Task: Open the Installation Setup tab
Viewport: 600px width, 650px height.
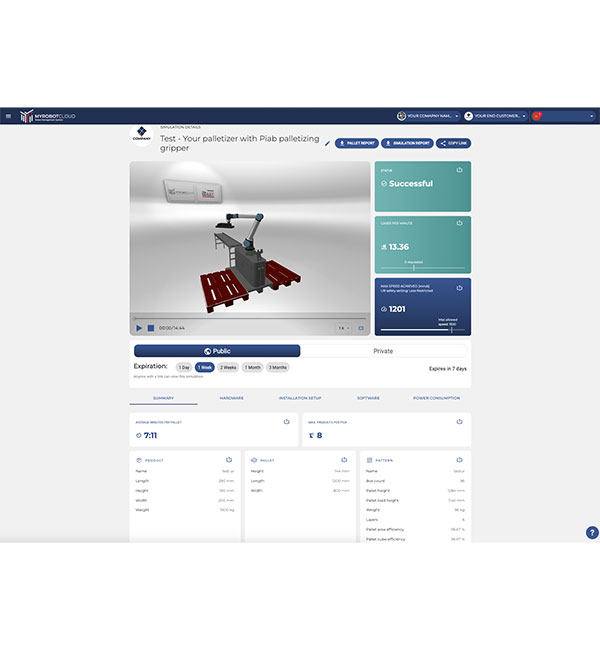Action: pos(300,398)
